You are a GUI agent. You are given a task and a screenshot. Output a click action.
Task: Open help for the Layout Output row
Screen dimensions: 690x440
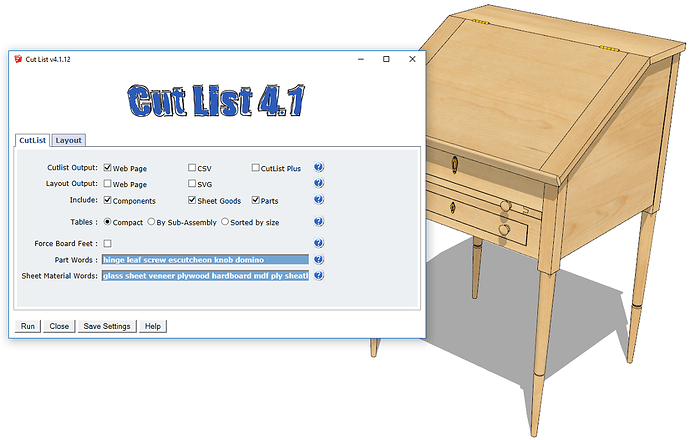pos(319,183)
